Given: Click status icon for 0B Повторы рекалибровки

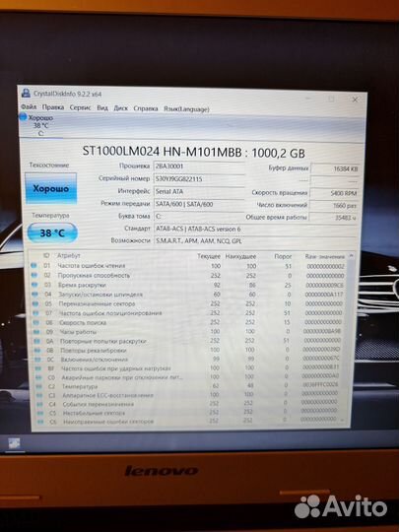Looking at the screenshot, I should pos(37,350).
